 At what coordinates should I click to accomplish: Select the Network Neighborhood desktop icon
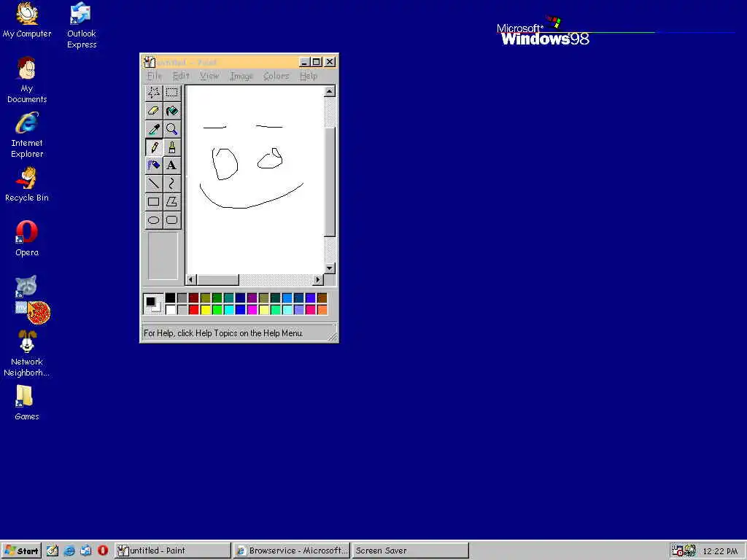tap(27, 354)
